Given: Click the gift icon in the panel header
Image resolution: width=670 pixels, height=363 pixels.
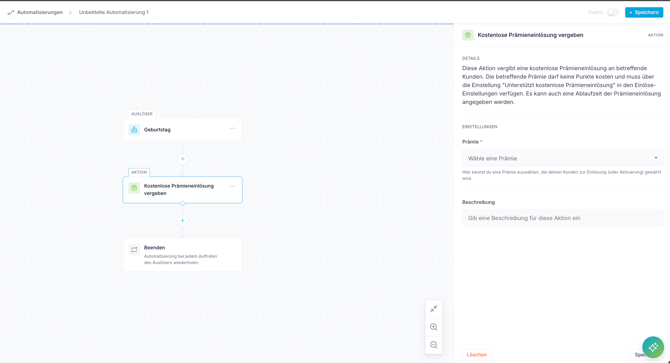Looking at the screenshot, I should click(468, 35).
